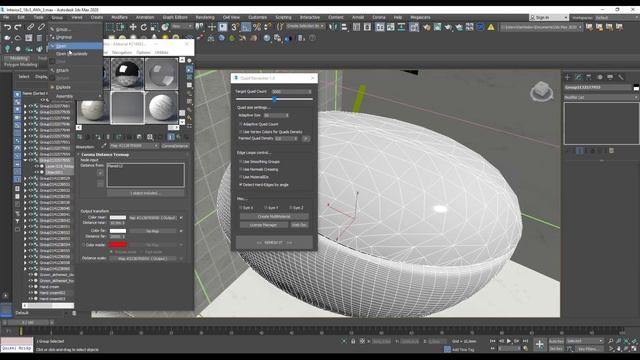640x360 pixels.
Task: Activate the Select and Place tool
Action: click(165, 27)
